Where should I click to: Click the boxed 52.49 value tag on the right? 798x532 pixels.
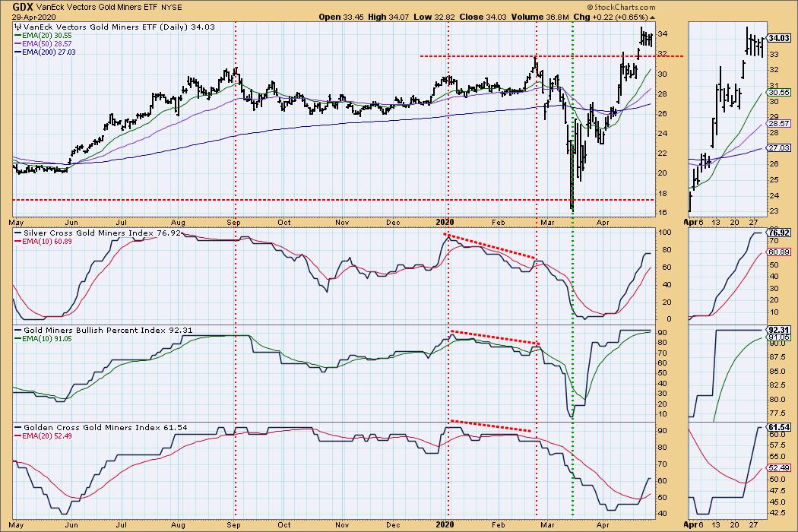click(779, 468)
